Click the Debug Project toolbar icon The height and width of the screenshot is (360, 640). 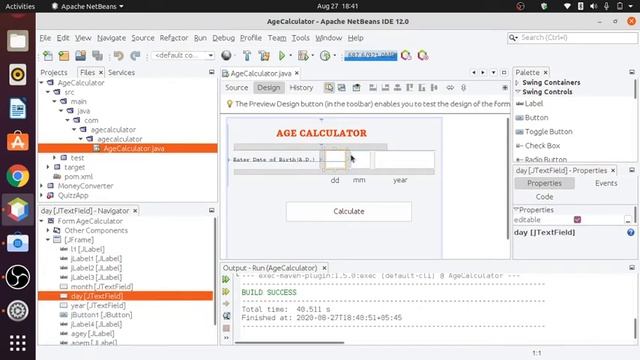coord(303,56)
